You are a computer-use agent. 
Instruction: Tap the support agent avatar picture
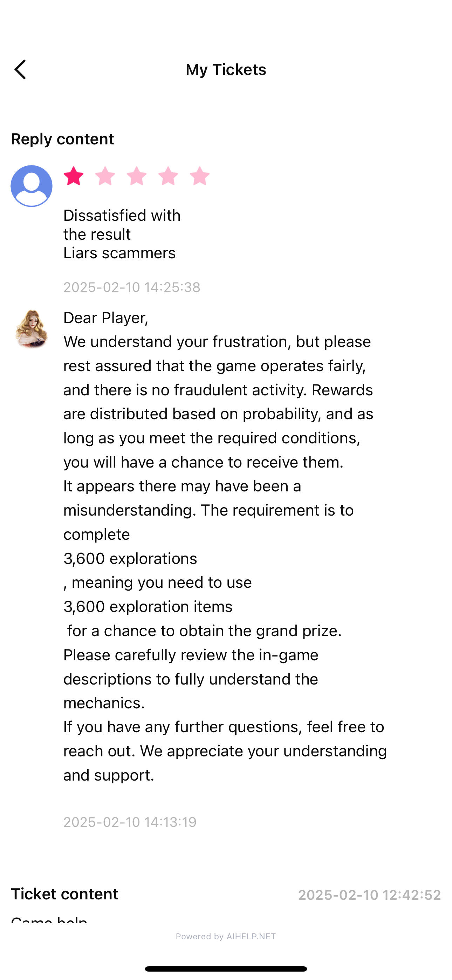32,329
